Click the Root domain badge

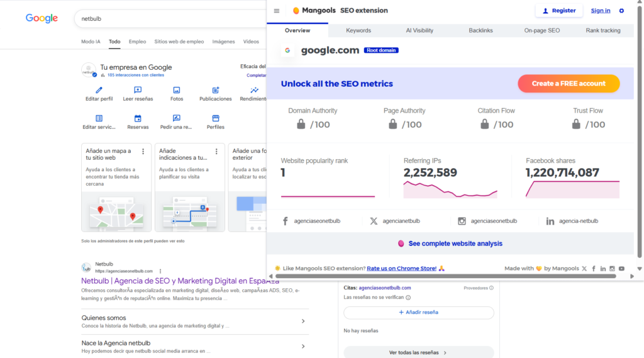point(381,50)
